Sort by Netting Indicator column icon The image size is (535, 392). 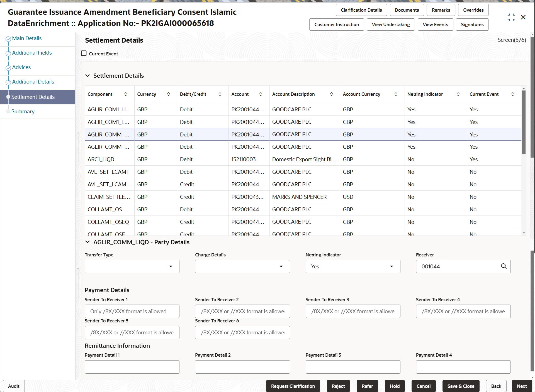458,94
